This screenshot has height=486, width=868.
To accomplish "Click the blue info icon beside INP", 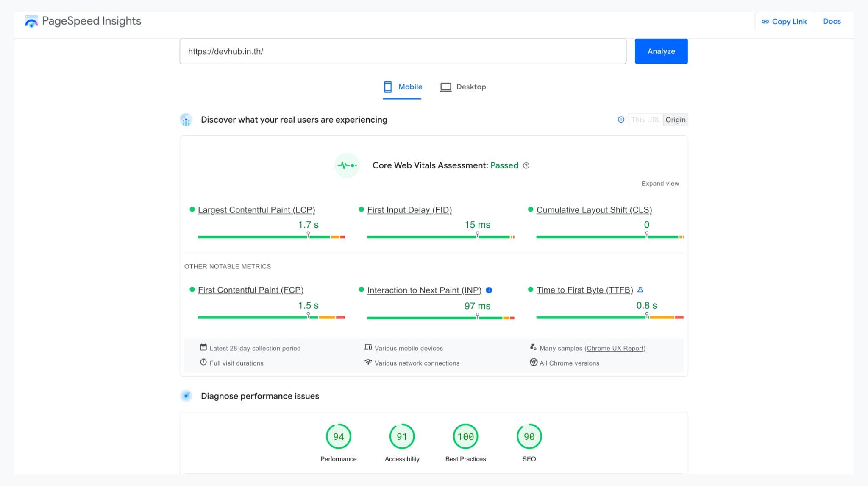I will point(489,290).
